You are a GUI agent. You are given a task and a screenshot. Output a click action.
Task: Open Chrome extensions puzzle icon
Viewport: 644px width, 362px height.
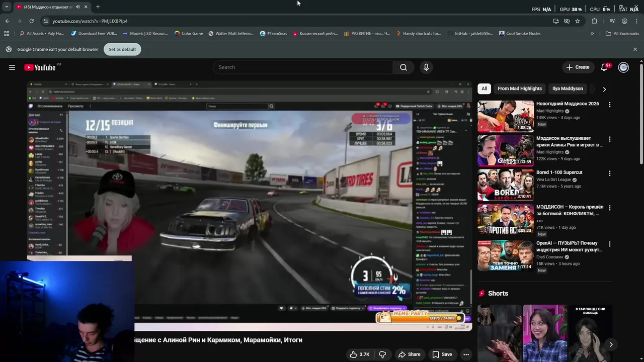[x=595, y=21]
